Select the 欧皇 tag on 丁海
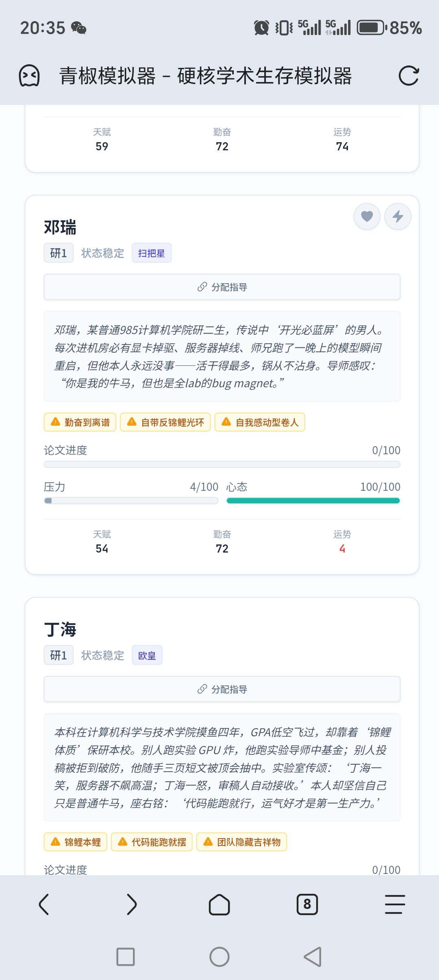 [x=147, y=655]
